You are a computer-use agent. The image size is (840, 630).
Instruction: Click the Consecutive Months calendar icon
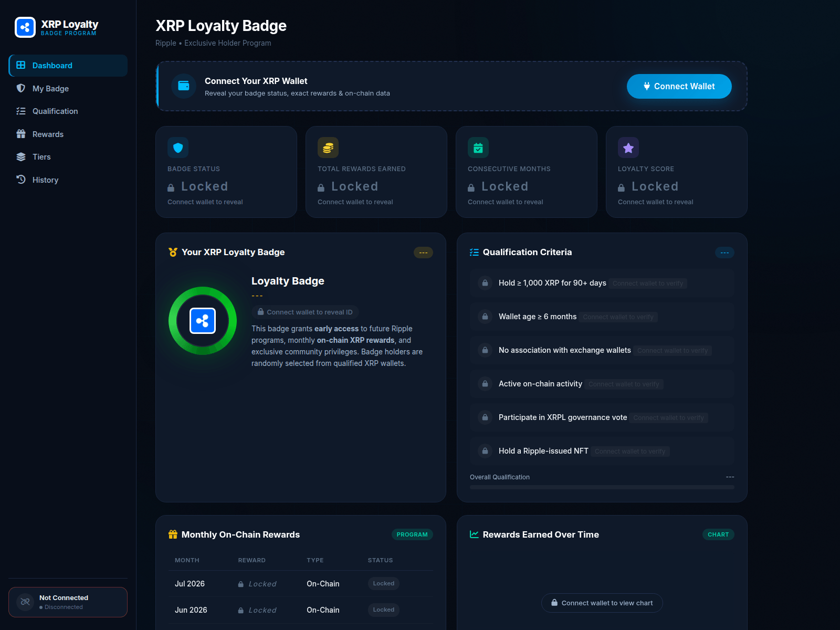(478, 148)
